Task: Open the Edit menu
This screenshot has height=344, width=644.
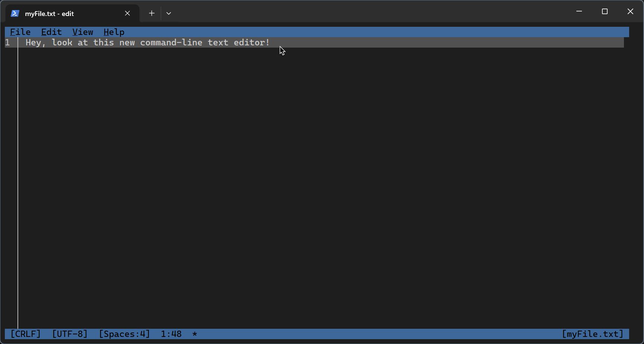Action: pos(51,32)
